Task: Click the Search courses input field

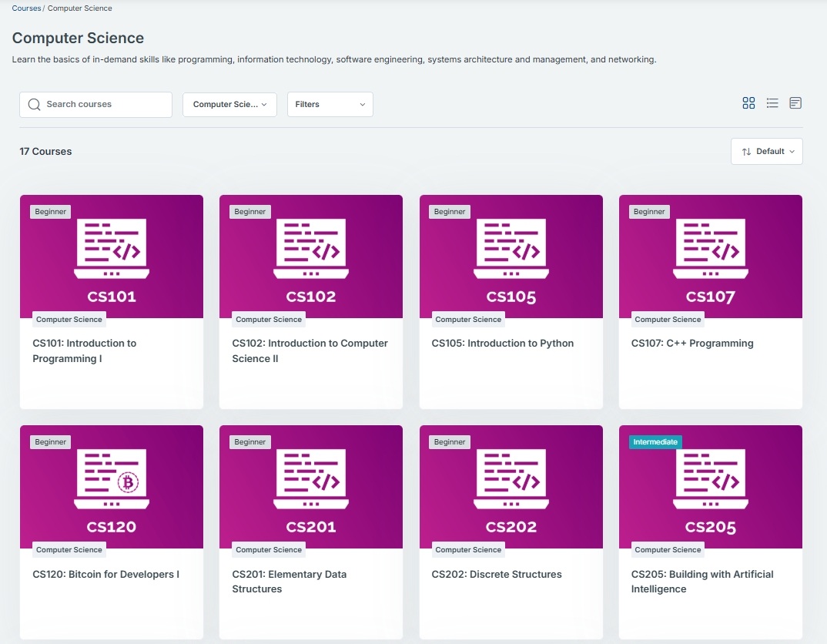Action: [x=104, y=105]
